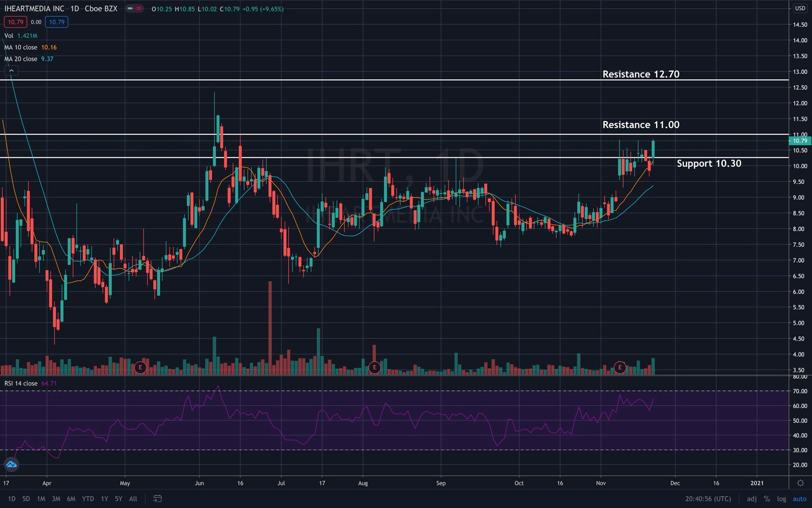Select the Vol indicator legend
812x508 pixels.
coord(21,36)
